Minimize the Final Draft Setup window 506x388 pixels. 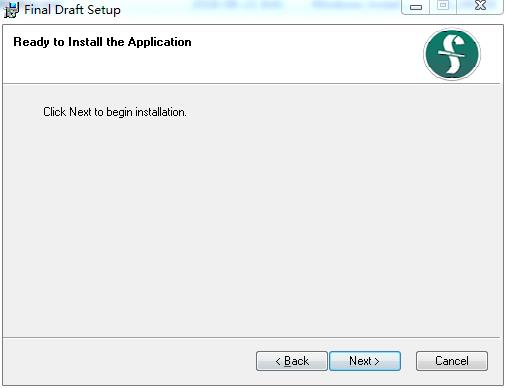pyautogui.click(x=416, y=7)
